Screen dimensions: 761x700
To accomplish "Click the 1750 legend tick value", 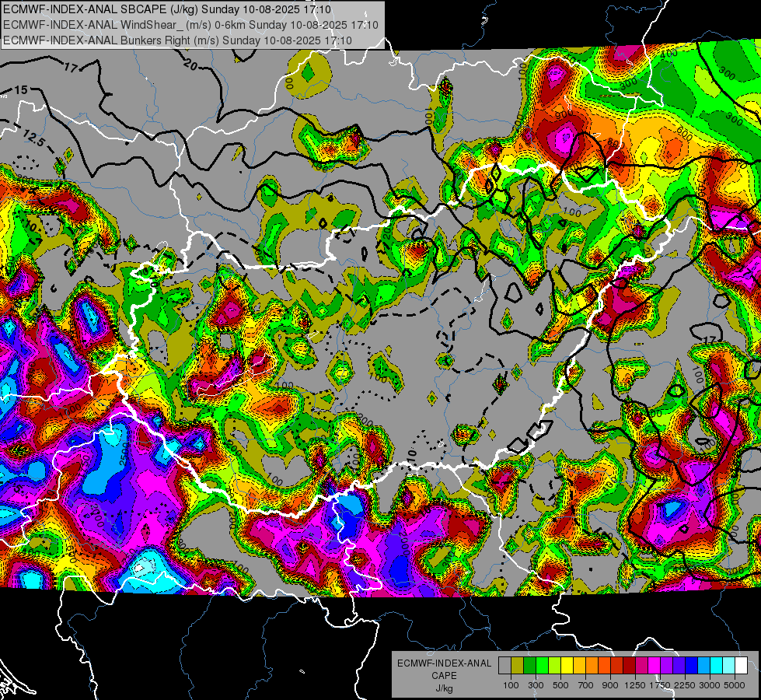I will pos(660,685).
